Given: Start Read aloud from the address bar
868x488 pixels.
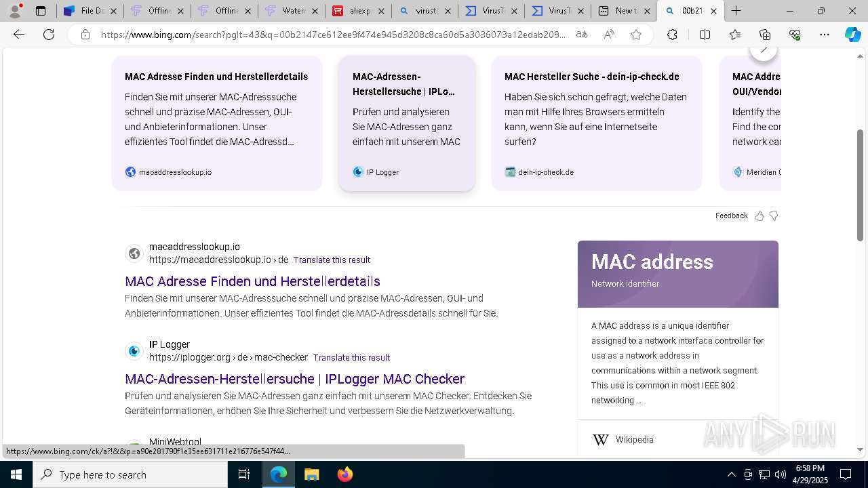Looking at the screenshot, I should coord(609,35).
